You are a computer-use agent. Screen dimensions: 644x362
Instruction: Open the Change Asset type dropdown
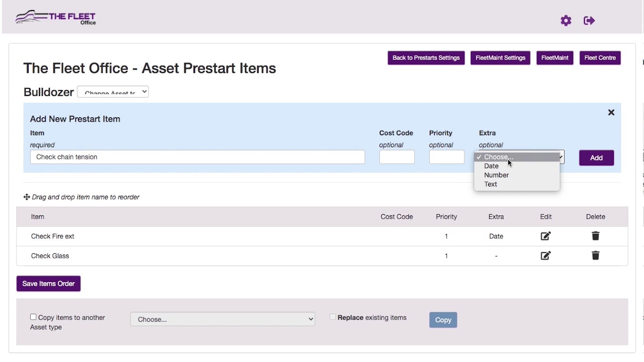(113, 92)
